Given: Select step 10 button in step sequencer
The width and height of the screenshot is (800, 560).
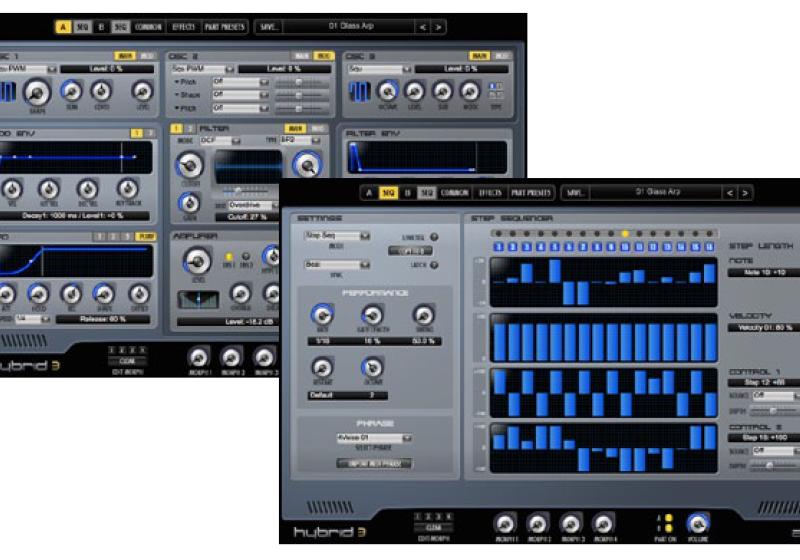Looking at the screenshot, I should click(x=625, y=247).
